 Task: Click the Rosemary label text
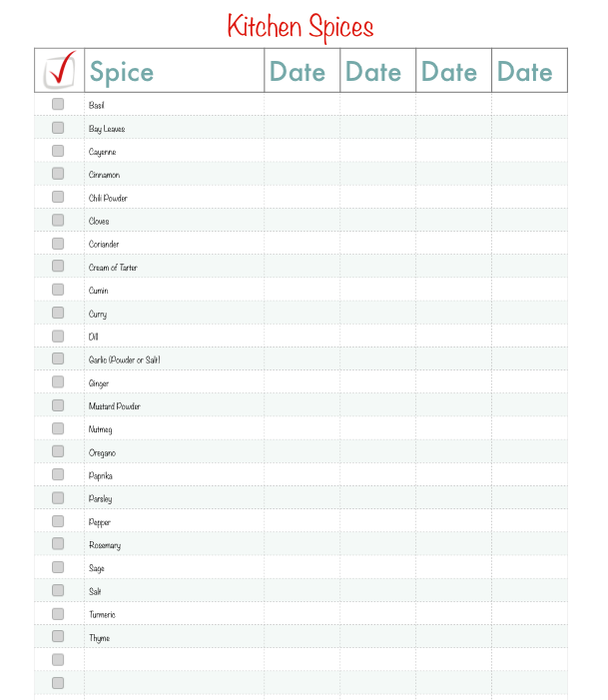pos(105,545)
